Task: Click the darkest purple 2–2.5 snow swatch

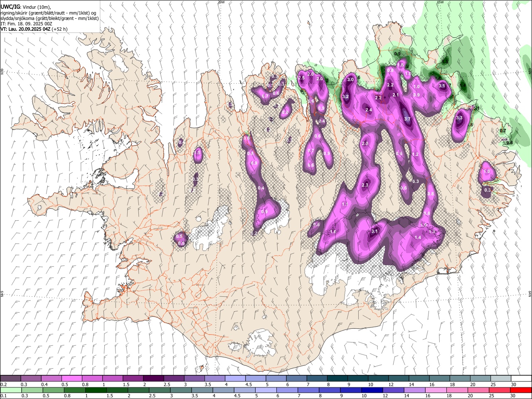Action: [153, 378]
